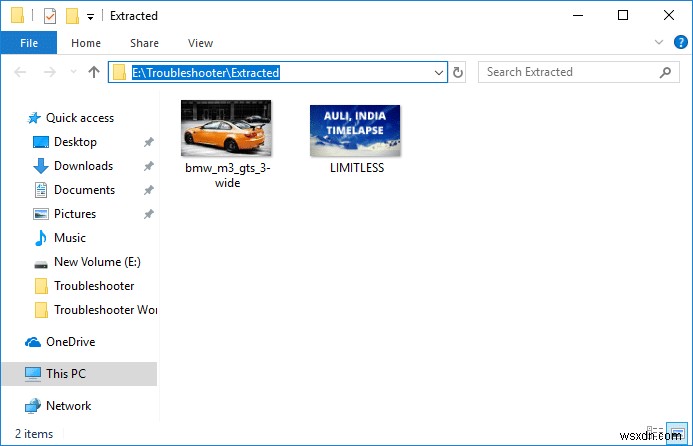Open Pictures in the navigation pane

click(x=65, y=214)
